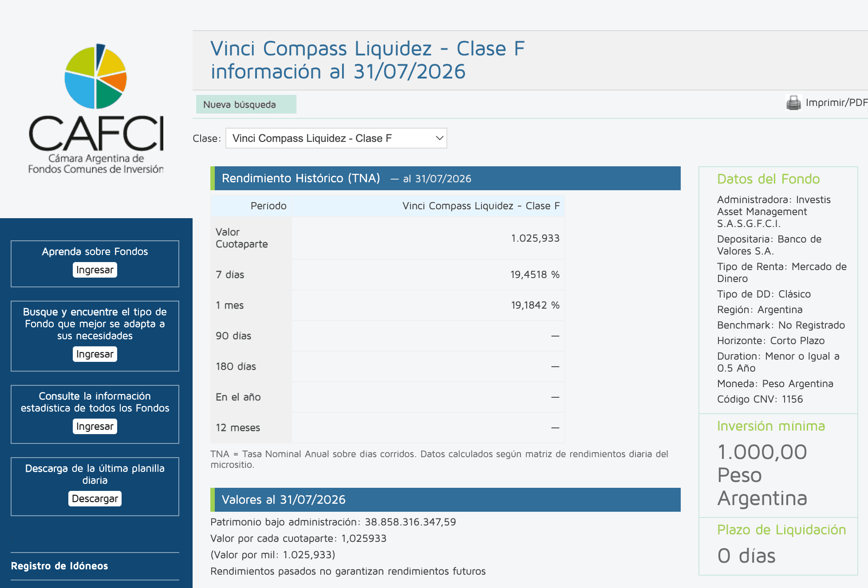
Task: Click Moneda: Peso Argentina text
Action: pos(775,384)
